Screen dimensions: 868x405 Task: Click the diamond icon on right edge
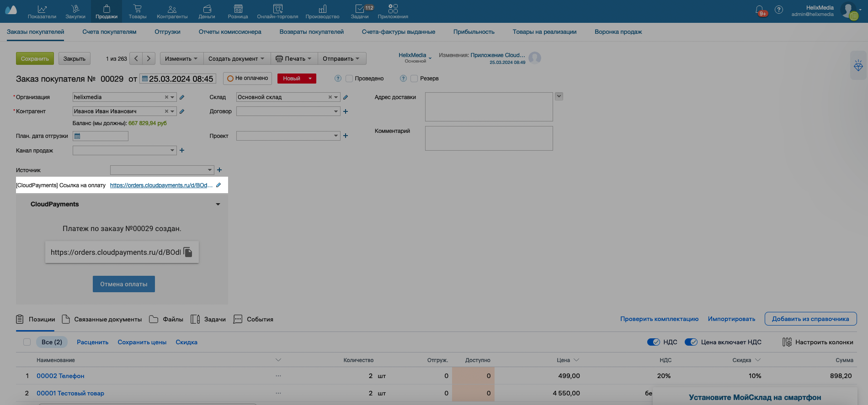858,66
